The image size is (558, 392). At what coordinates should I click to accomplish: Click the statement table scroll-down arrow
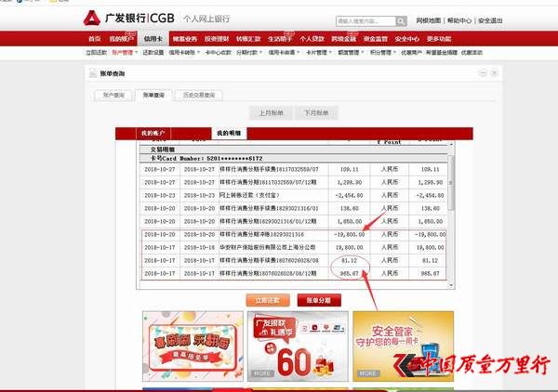pos(451,285)
